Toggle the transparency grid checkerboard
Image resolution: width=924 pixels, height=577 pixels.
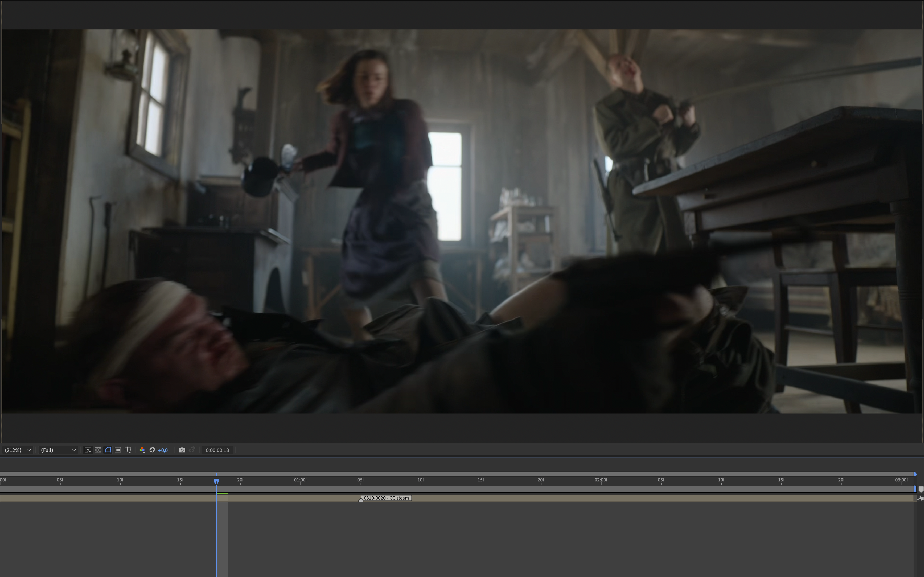(x=98, y=450)
